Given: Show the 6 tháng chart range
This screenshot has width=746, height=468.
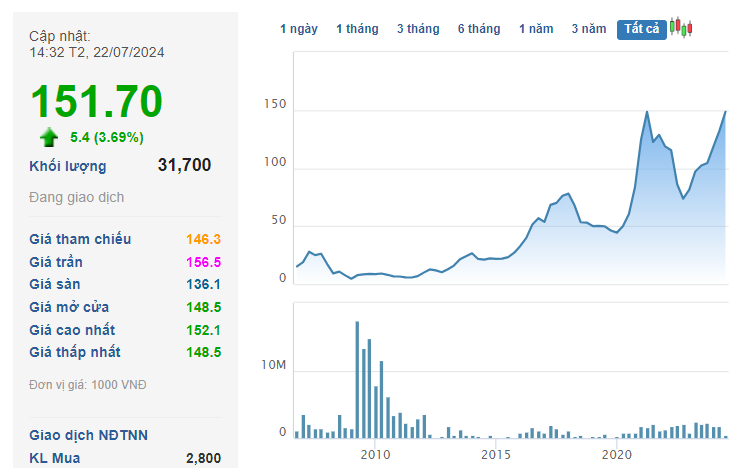Looking at the screenshot, I should (x=479, y=29).
